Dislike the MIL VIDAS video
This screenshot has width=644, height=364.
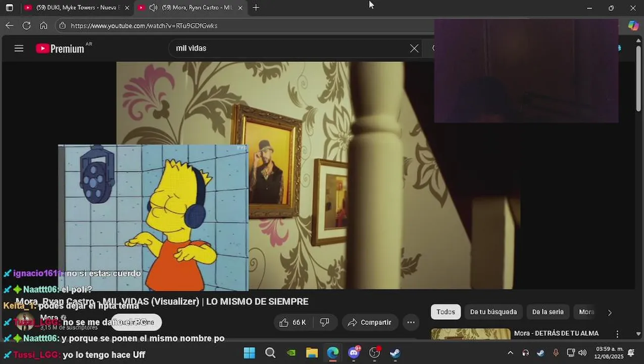coord(325,322)
